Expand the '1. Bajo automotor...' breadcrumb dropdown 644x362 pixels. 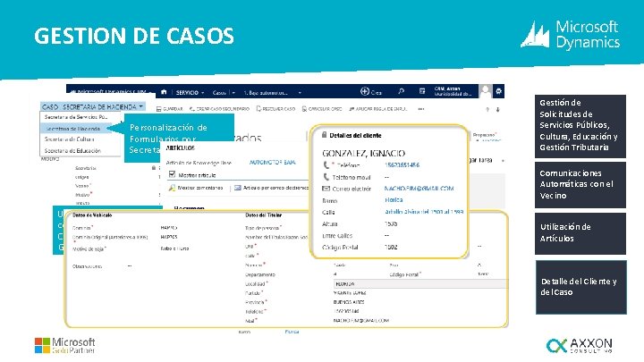pos(300,93)
